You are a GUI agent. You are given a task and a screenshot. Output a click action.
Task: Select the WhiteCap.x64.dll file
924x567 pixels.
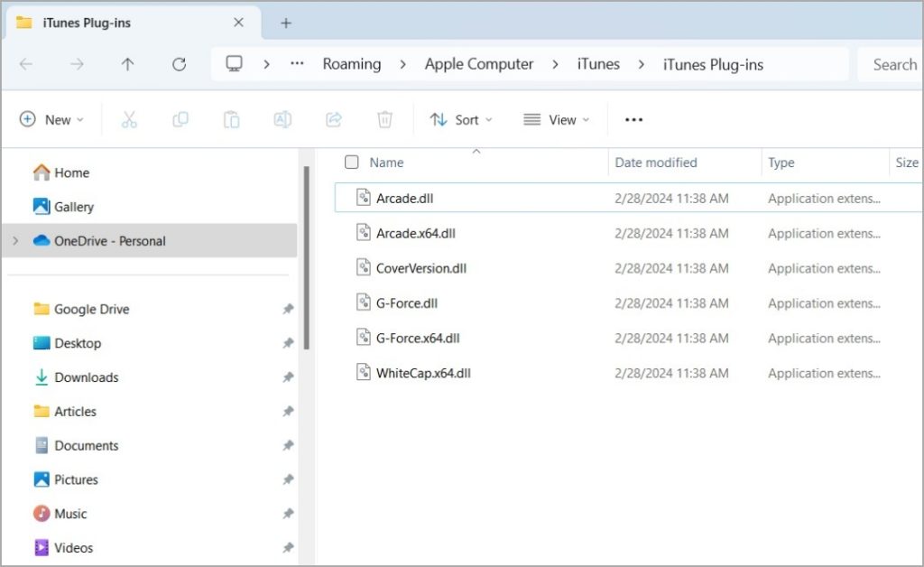click(423, 373)
